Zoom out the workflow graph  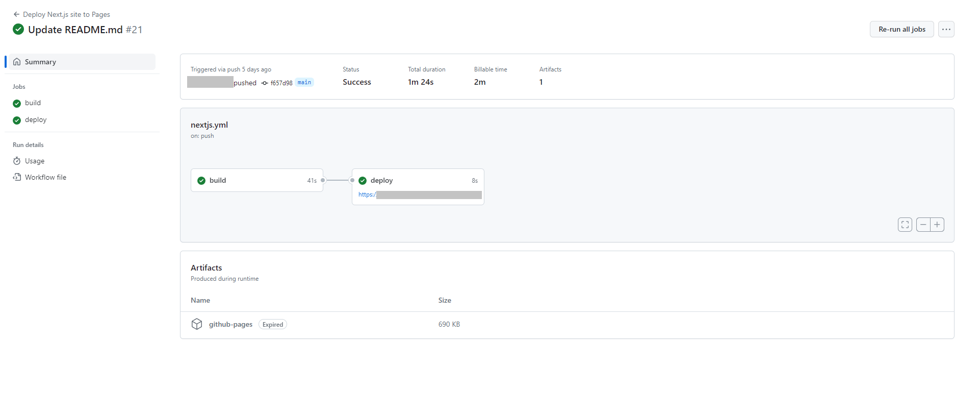(x=923, y=225)
